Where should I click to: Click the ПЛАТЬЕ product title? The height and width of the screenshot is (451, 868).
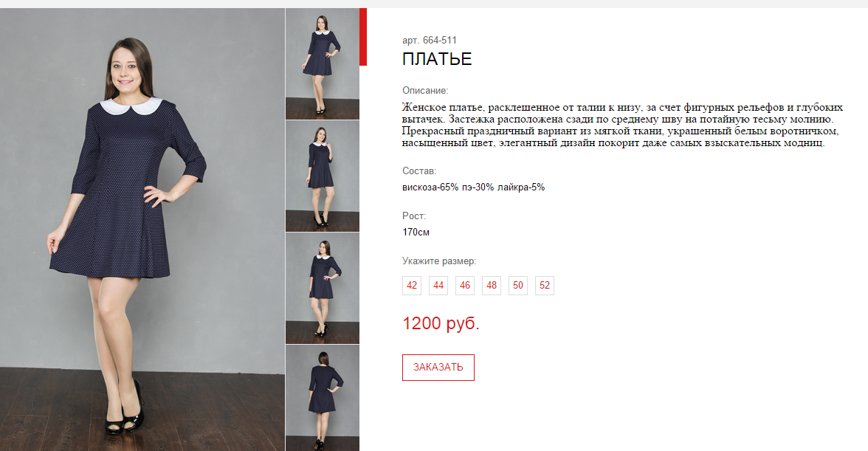pyautogui.click(x=437, y=59)
